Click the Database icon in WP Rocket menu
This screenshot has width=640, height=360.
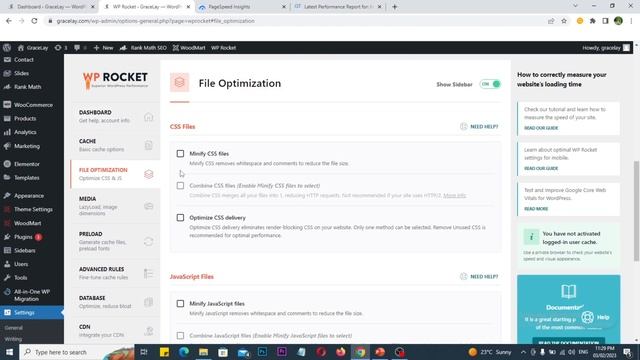click(149, 302)
